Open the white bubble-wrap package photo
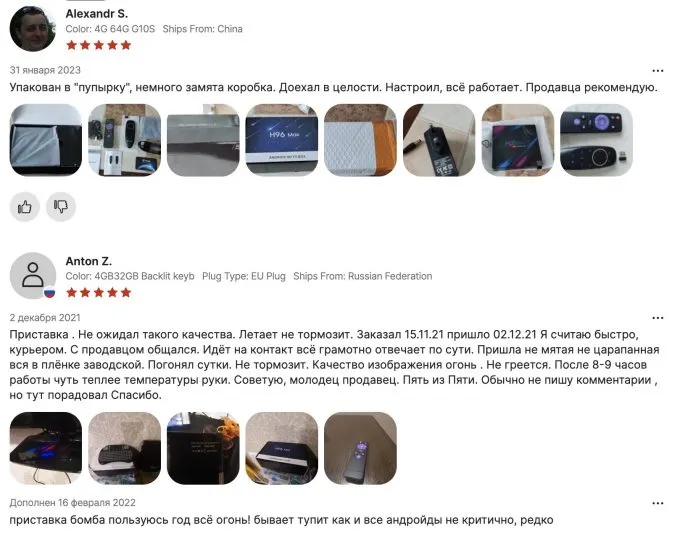The width and height of the screenshot is (680, 533). pyautogui.click(x=360, y=140)
